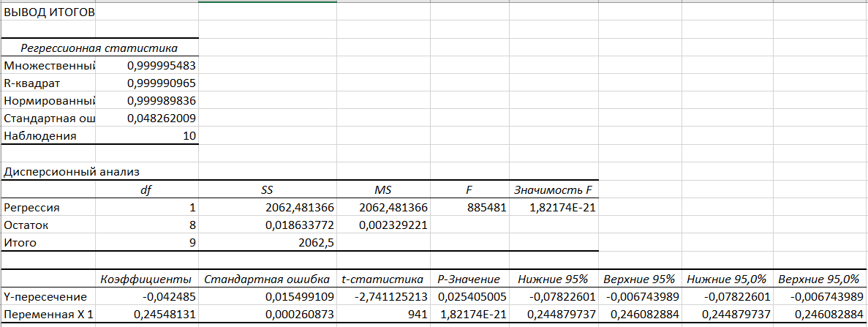The width and height of the screenshot is (868, 327).
Task: Click the Верхние 95,0% column header
Action: pyautogui.click(x=820, y=278)
